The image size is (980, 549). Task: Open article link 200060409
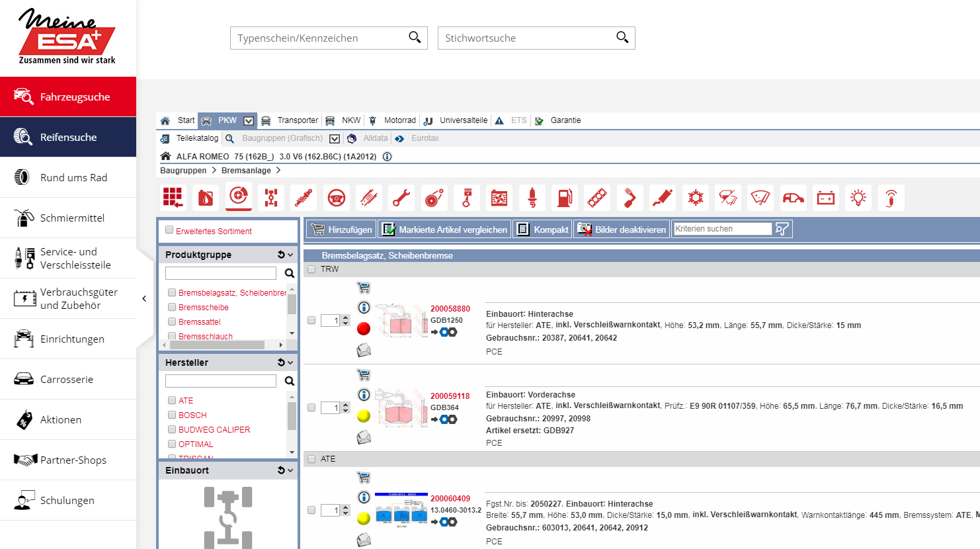pos(450,499)
